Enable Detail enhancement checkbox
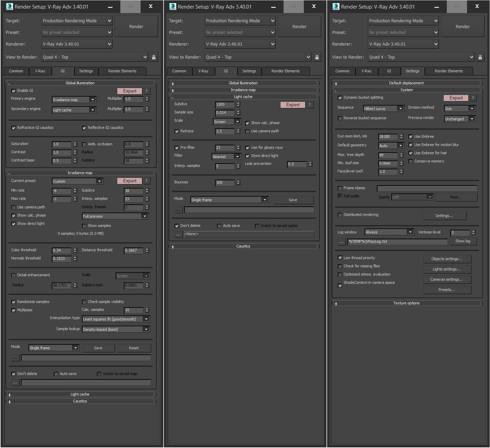This screenshot has height=448, width=490. 13,275
